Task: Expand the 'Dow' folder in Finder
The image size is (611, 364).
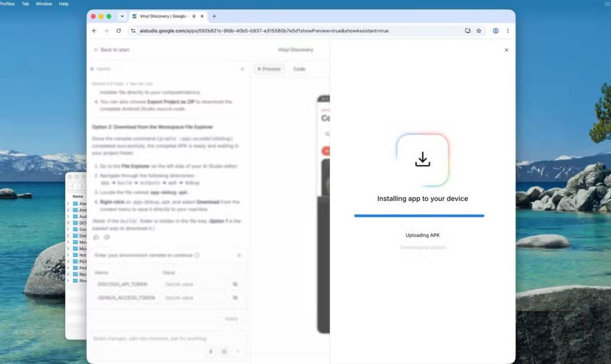Action: pos(68,236)
